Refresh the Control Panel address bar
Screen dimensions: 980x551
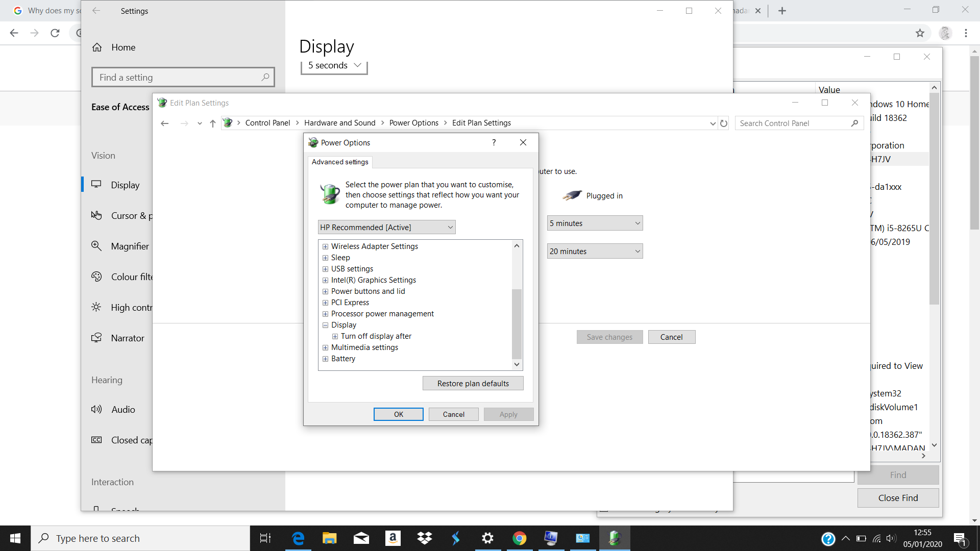724,123
